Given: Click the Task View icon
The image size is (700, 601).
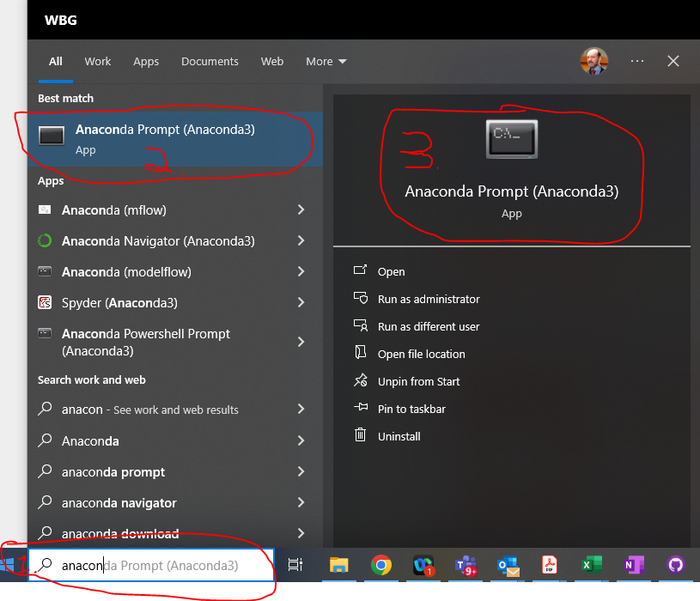Looking at the screenshot, I should 295,565.
